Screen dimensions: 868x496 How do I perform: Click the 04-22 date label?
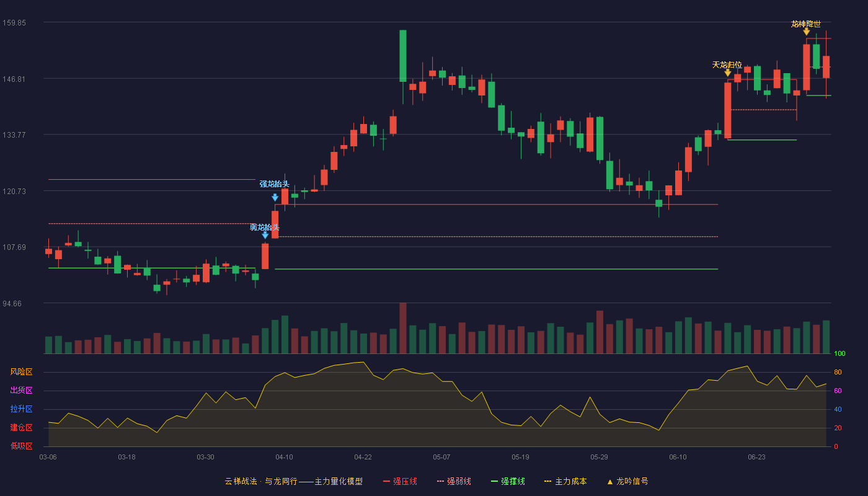[x=363, y=457]
